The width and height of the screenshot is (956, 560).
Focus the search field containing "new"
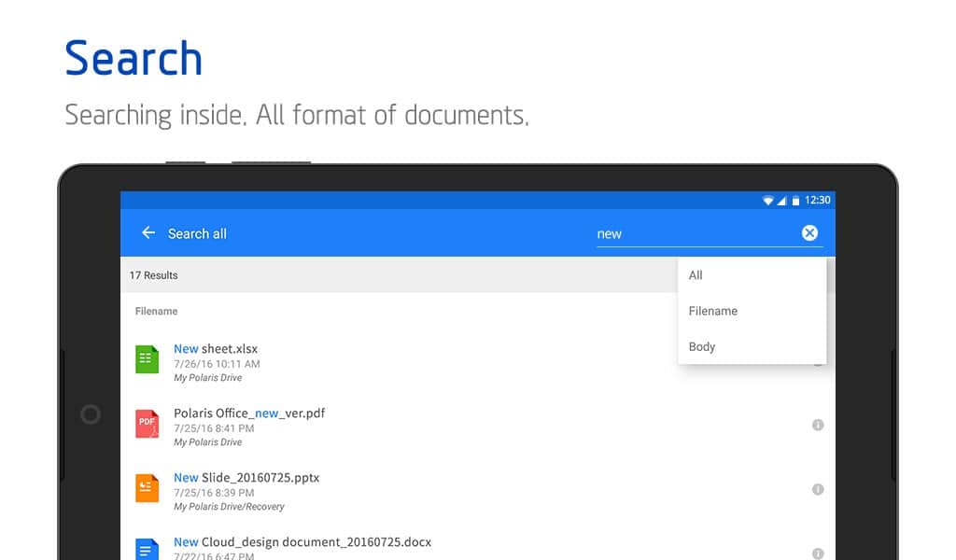click(691, 234)
